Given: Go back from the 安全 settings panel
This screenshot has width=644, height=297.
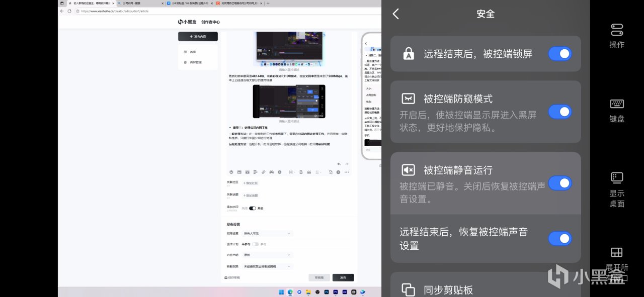Looking at the screenshot, I should 395,14.
